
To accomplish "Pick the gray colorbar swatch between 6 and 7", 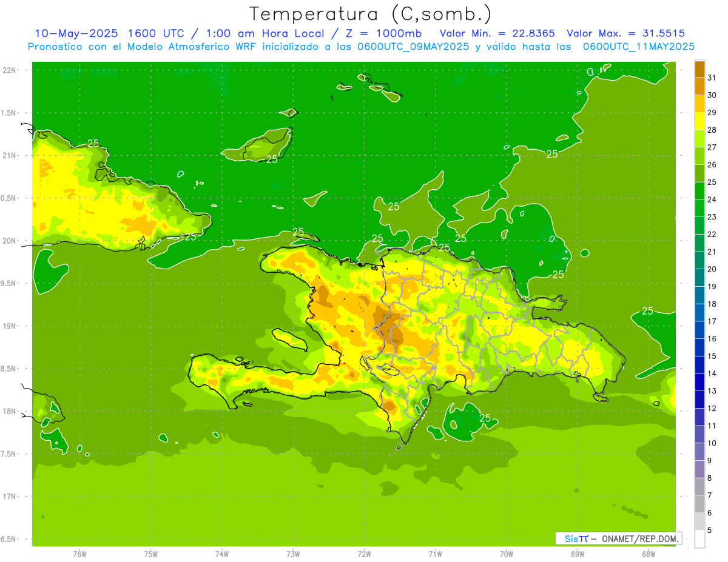I will click(x=699, y=504).
